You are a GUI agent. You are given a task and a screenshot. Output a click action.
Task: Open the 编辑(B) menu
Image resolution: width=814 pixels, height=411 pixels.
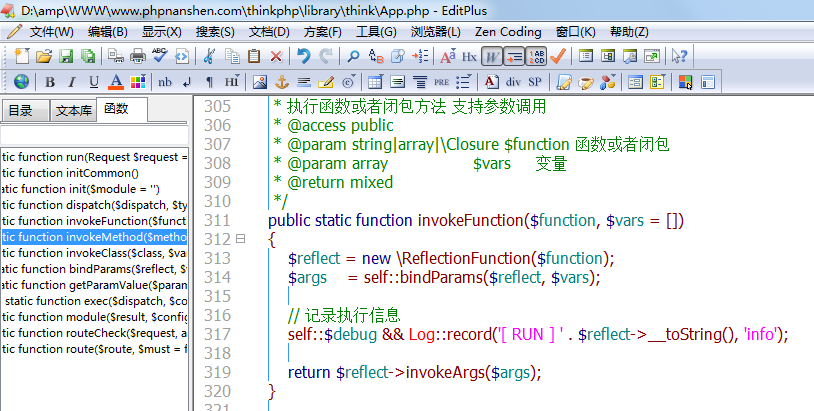click(x=107, y=32)
